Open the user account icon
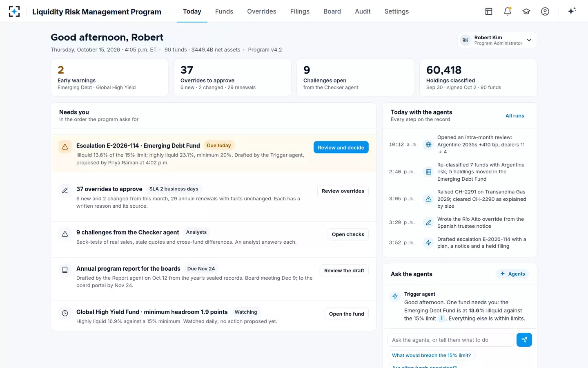The image size is (588, 368). pyautogui.click(x=545, y=11)
